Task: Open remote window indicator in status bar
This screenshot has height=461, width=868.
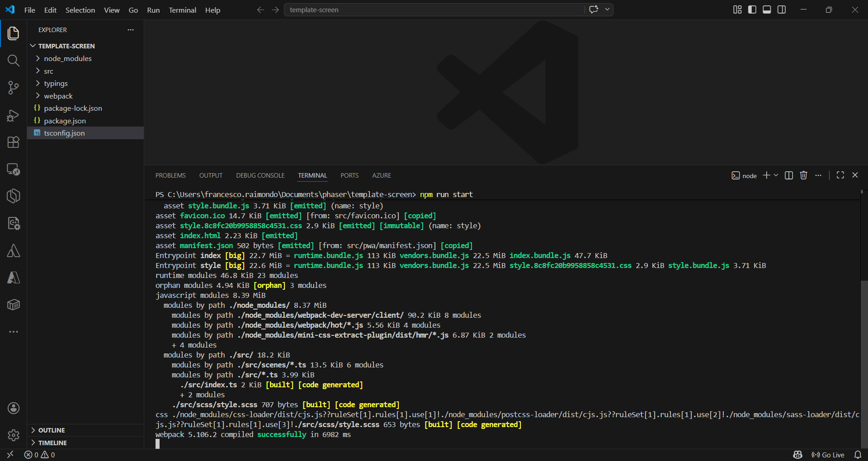Action: point(10,455)
